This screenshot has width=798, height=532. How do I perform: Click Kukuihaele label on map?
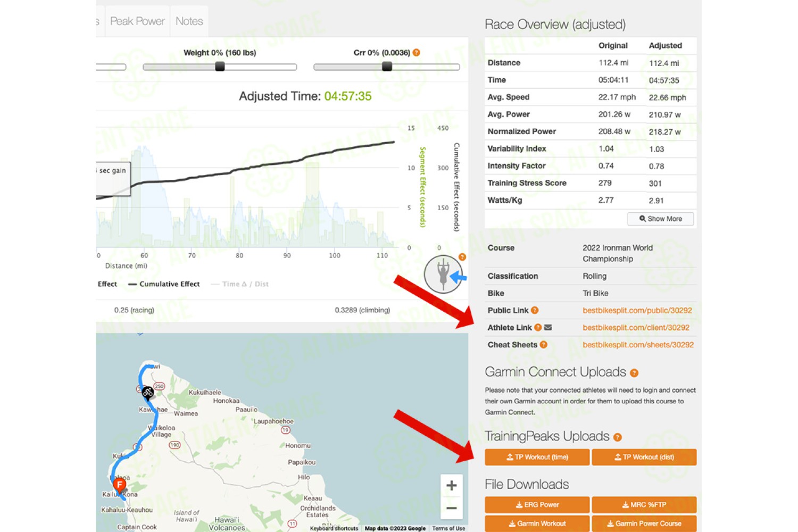coord(205,393)
